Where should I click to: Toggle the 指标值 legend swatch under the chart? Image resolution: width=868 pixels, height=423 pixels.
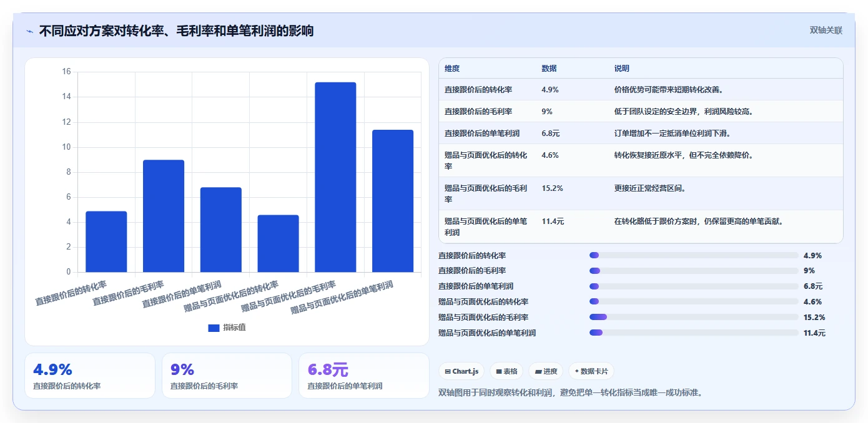pyautogui.click(x=214, y=328)
